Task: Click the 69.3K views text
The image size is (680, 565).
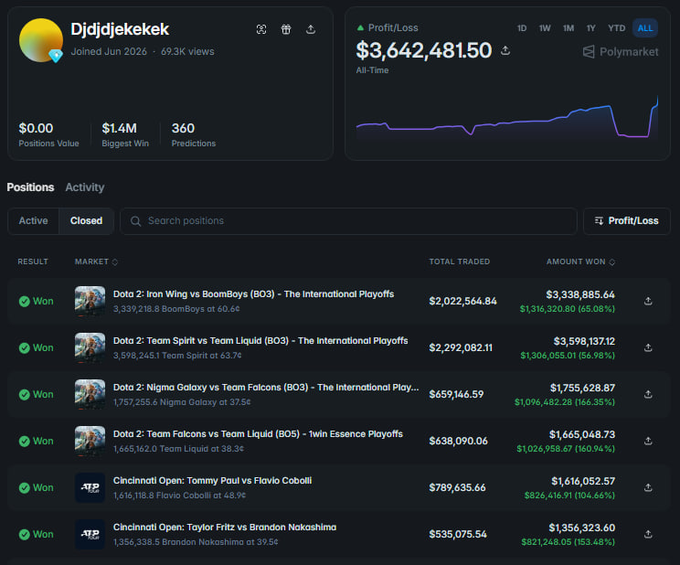Action: point(187,52)
